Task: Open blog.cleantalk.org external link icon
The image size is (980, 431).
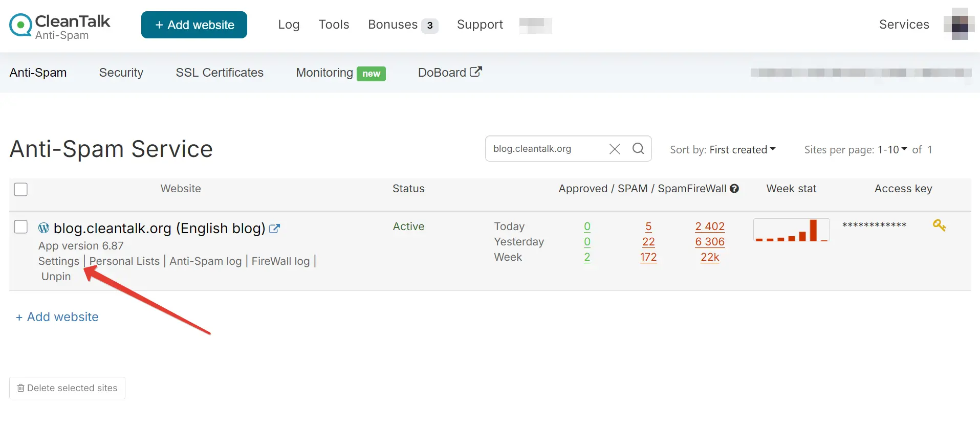Action: [275, 229]
